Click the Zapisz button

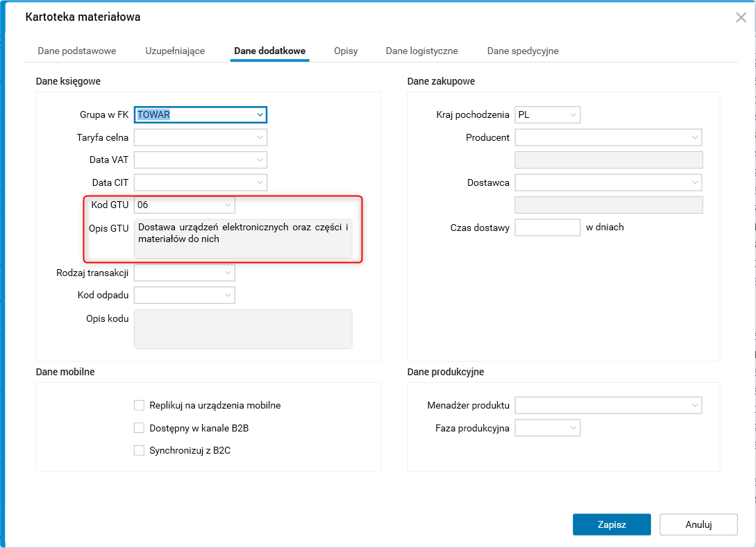tap(612, 524)
